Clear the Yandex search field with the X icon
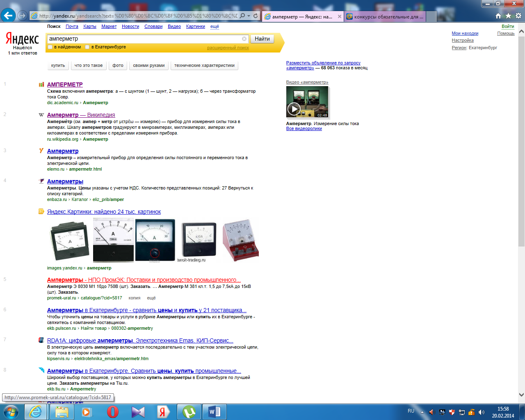 pyautogui.click(x=244, y=39)
